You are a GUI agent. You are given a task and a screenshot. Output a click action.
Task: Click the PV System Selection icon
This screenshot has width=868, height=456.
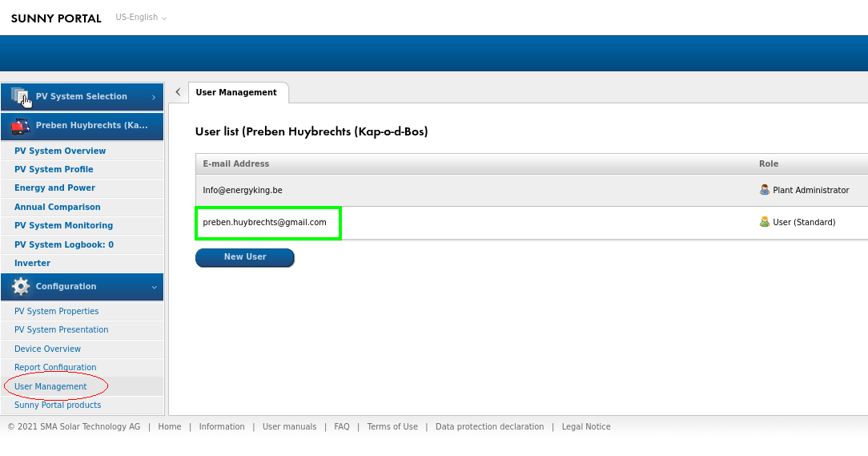[21, 97]
